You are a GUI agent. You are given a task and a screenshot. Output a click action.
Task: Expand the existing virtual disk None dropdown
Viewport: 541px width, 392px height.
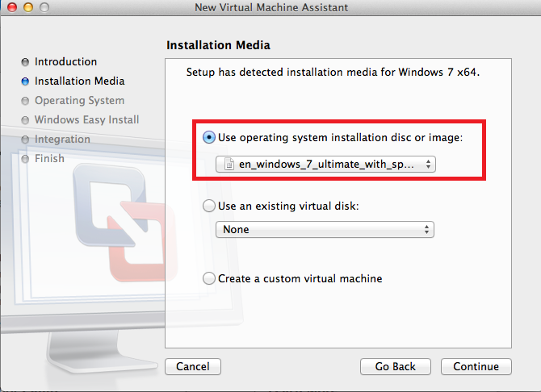(x=325, y=230)
